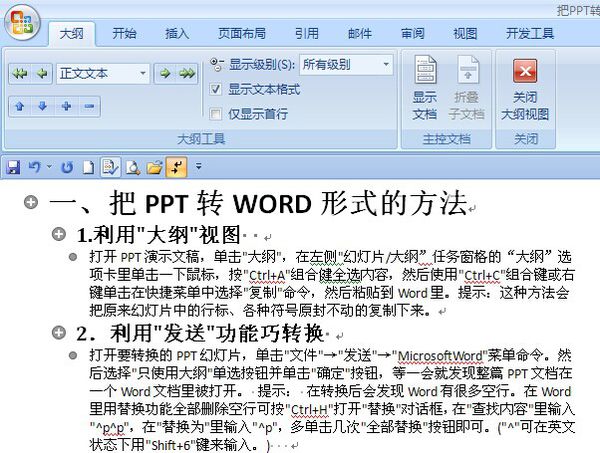Viewport: 600px width, 453px height.
Task: Create new blank document icon
Action: pos(88,167)
